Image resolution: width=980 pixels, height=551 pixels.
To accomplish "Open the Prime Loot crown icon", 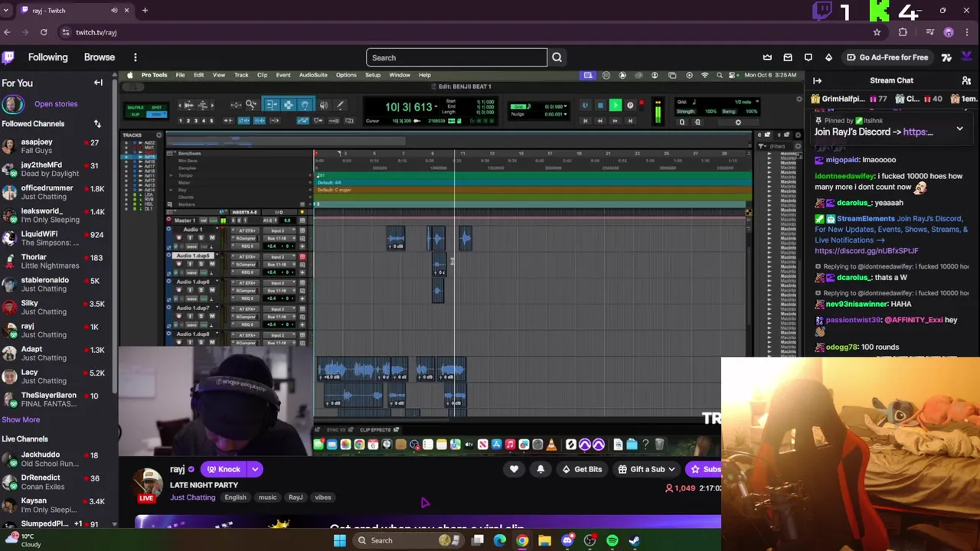I will point(767,57).
